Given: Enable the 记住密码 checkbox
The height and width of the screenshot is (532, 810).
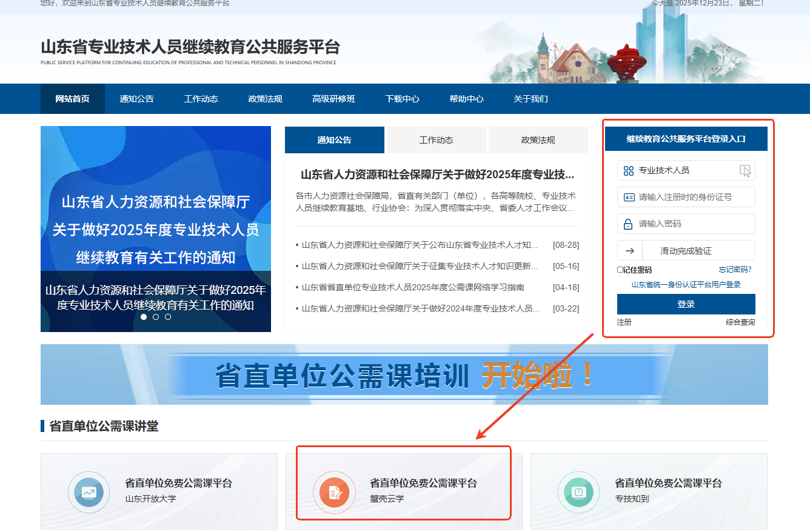Looking at the screenshot, I should 620,270.
